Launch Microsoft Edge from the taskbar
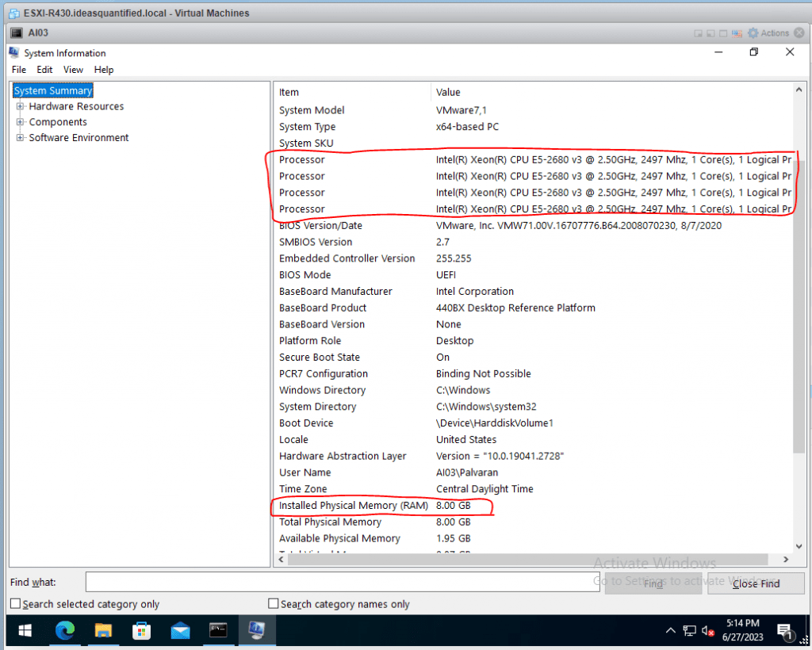The height and width of the screenshot is (650, 812). tap(65, 630)
